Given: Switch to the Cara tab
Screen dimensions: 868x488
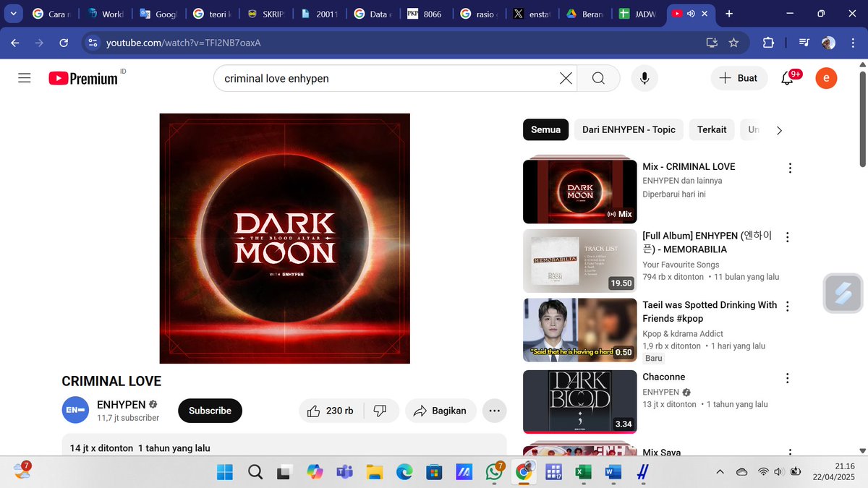Looking at the screenshot, I should [53, 14].
